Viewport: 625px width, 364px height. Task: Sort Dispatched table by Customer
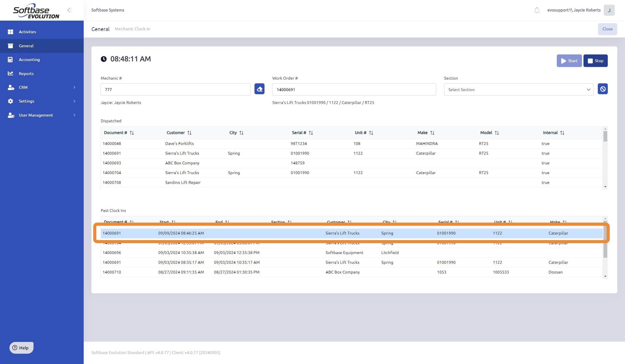[189, 133]
